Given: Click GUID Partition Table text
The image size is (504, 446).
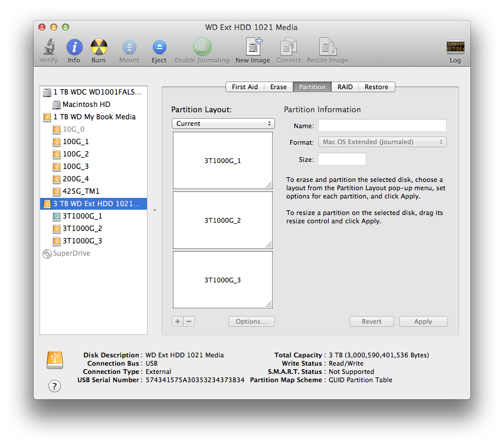Looking at the screenshot, I should point(361,380).
